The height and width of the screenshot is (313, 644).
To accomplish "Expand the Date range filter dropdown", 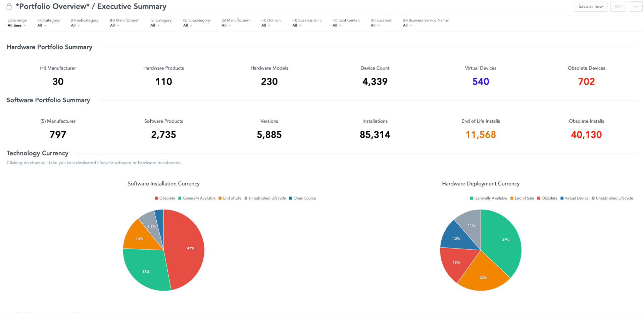I will [16, 26].
